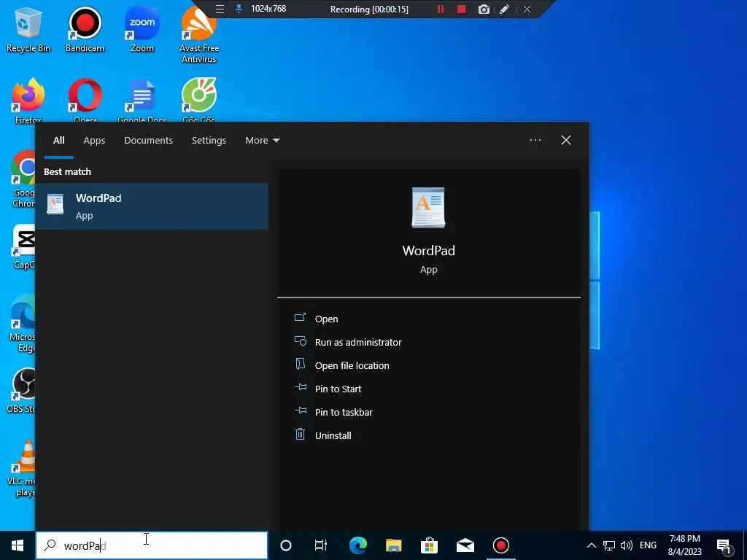Screen dimensions: 747x560
Task: Select the Recycle Bin desktop icon
Action: (x=28, y=29)
